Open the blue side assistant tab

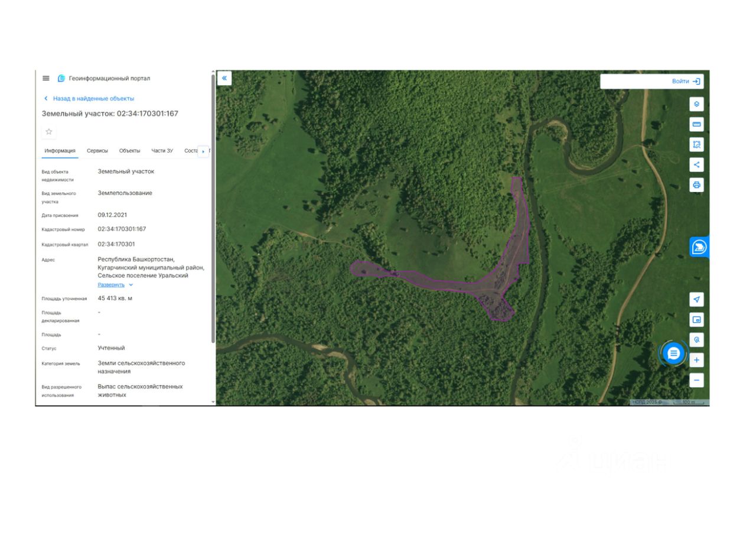point(699,247)
